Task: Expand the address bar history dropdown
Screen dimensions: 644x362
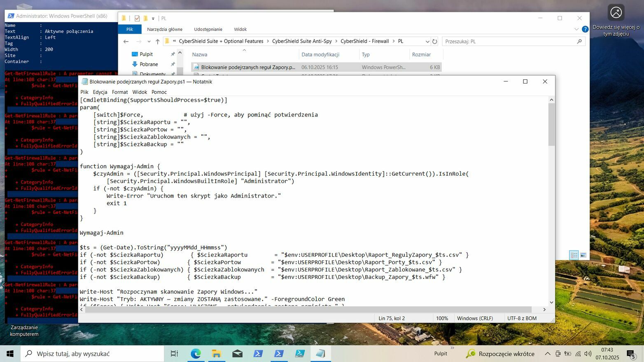Action: coord(427,42)
